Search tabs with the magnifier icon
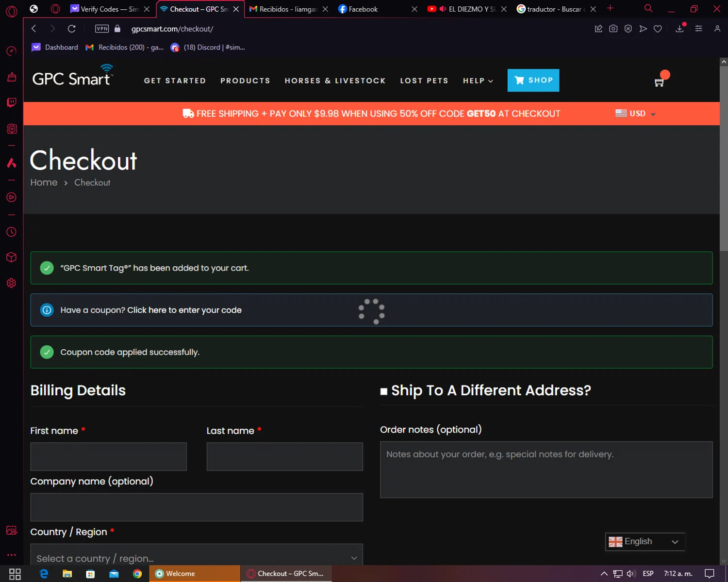 648,8
